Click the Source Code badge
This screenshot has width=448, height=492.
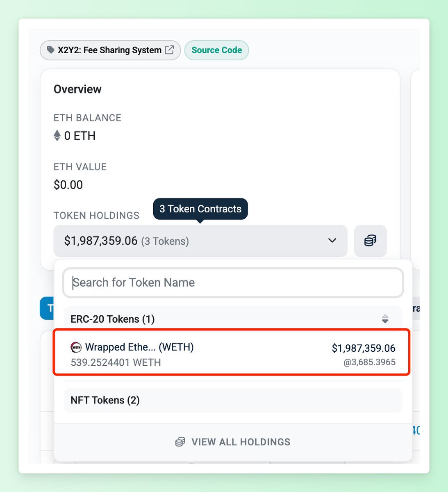[216, 50]
